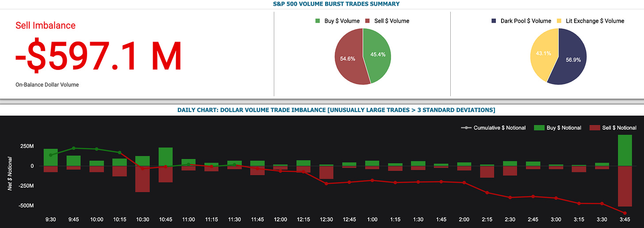Toggle Sell $ Volume legend swatch

coord(367,21)
